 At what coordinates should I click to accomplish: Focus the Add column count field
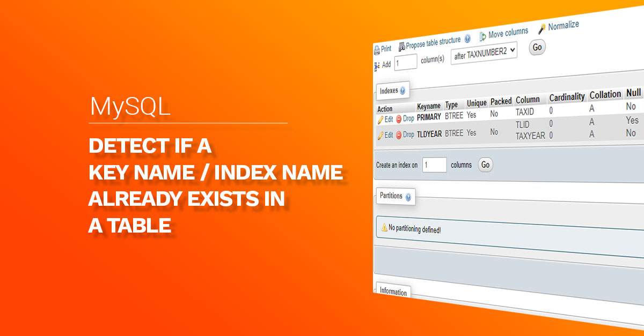pos(406,62)
